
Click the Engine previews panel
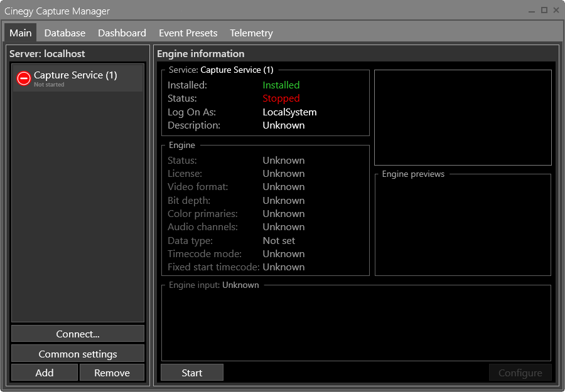click(x=463, y=226)
